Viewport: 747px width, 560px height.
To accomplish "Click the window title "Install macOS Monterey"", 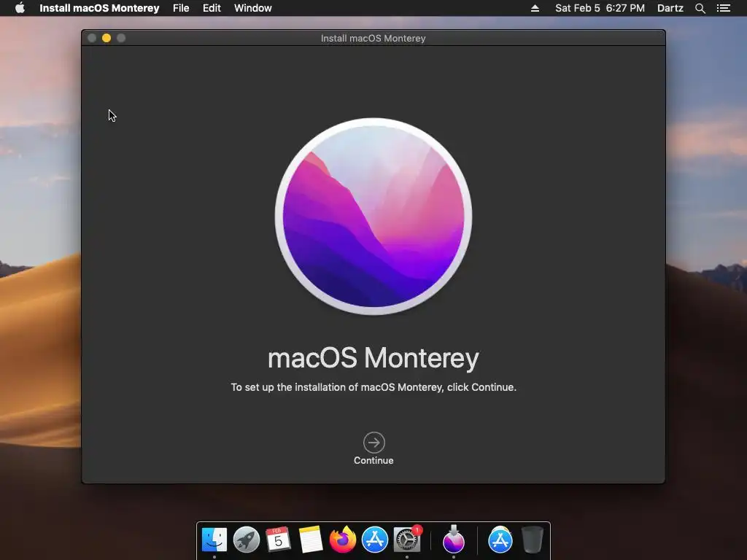I will point(373,38).
